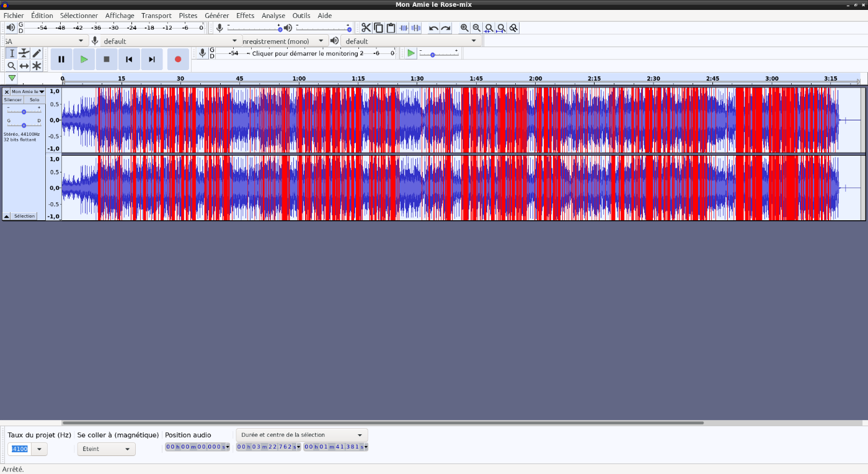868x474 pixels.
Task: Click the Zoom toggle icon
Action: [513, 28]
